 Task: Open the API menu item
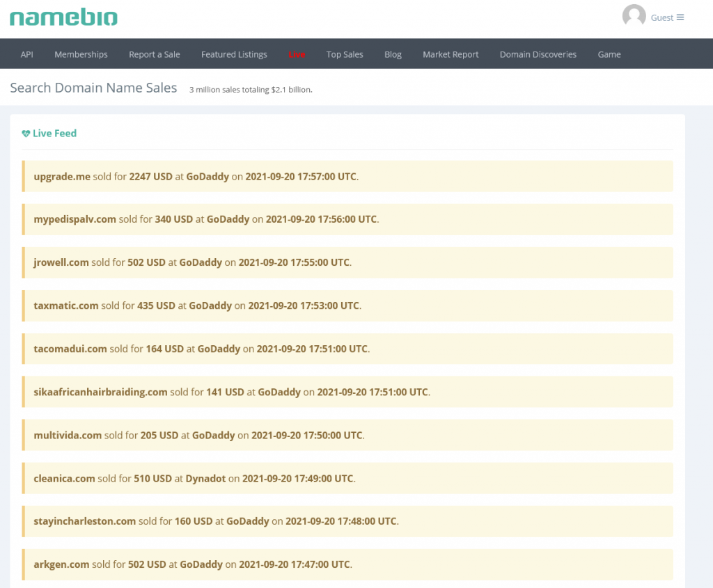pyautogui.click(x=27, y=54)
